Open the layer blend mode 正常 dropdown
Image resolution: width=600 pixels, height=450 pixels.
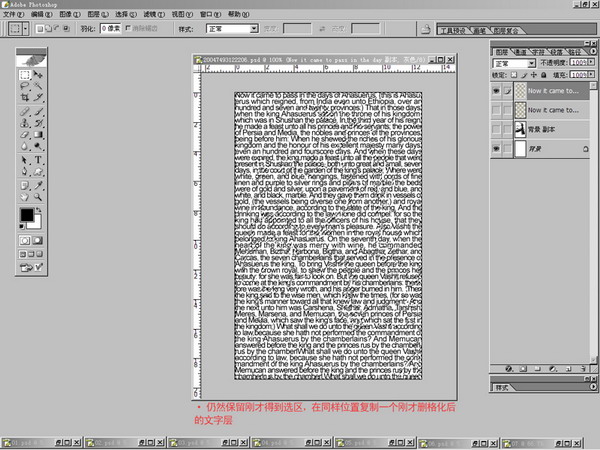tap(515, 61)
